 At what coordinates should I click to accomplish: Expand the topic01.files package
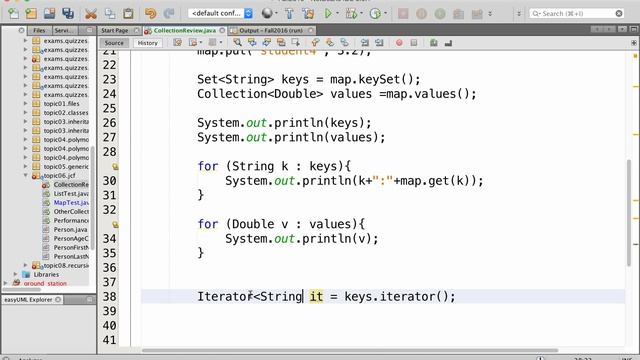pos(25,104)
